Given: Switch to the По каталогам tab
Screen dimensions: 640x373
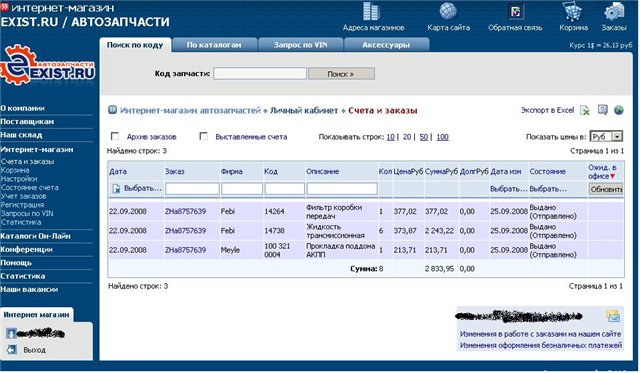Looking at the screenshot, I should click(214, 45).
